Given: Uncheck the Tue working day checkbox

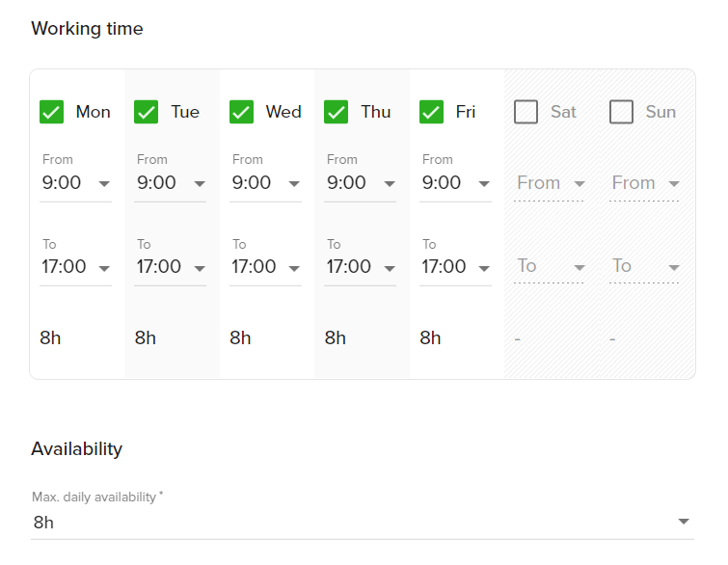Looking at the screenshot, I should click(147, 112).
